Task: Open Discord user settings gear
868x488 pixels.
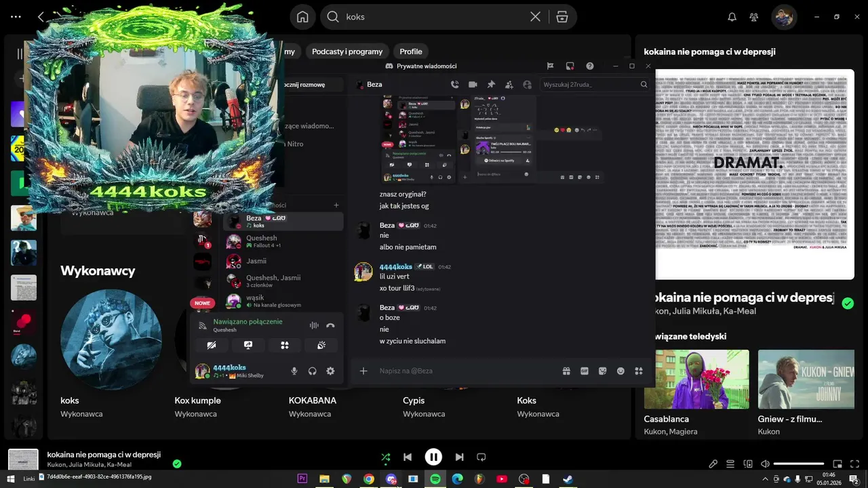Action: (330, 371)
